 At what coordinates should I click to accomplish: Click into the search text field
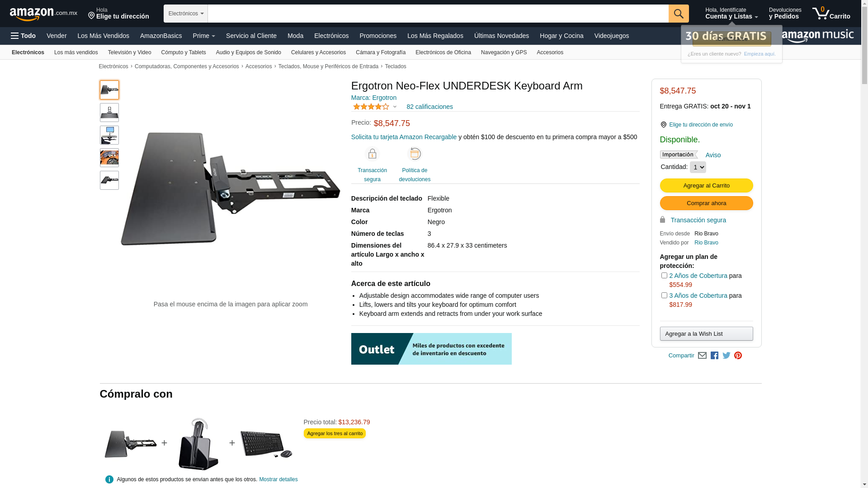point(438,14)
